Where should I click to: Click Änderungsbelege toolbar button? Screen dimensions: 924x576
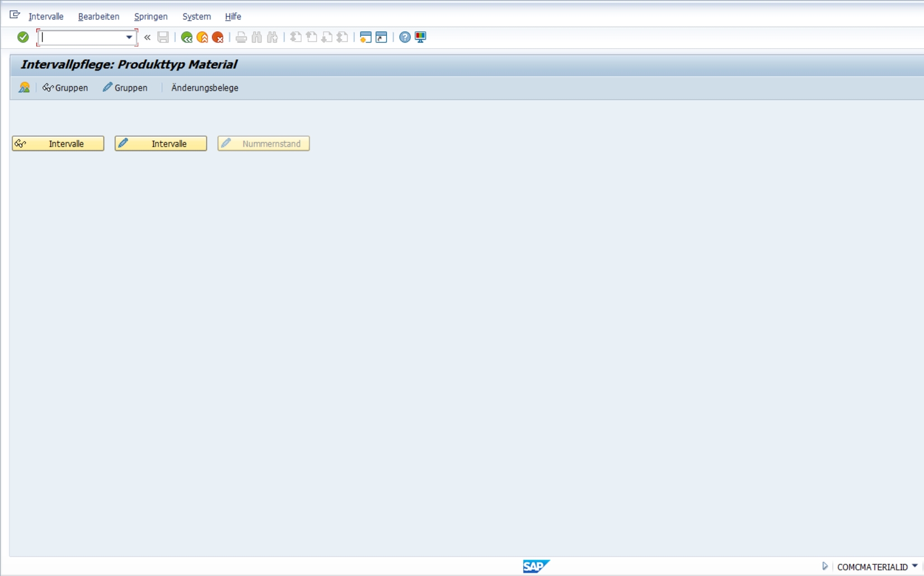coord(205,88)
